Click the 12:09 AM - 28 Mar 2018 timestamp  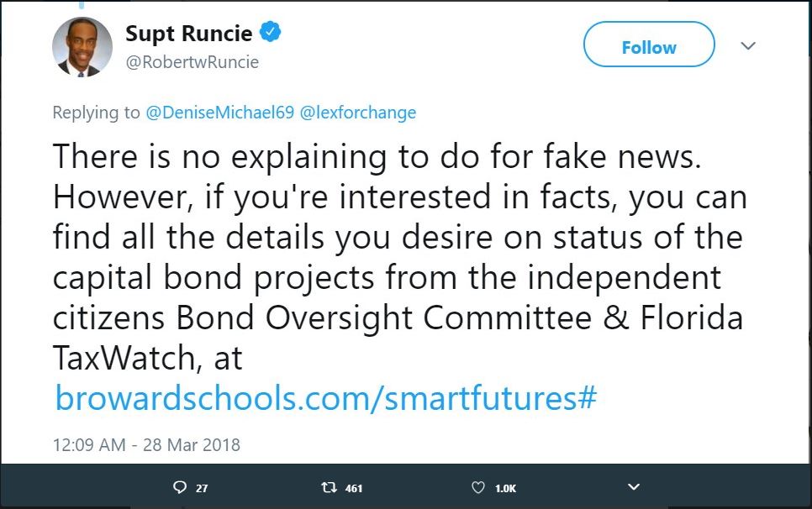146,445
